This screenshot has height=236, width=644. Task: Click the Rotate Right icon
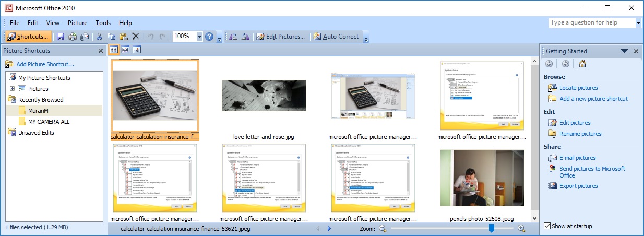[244, 37]
